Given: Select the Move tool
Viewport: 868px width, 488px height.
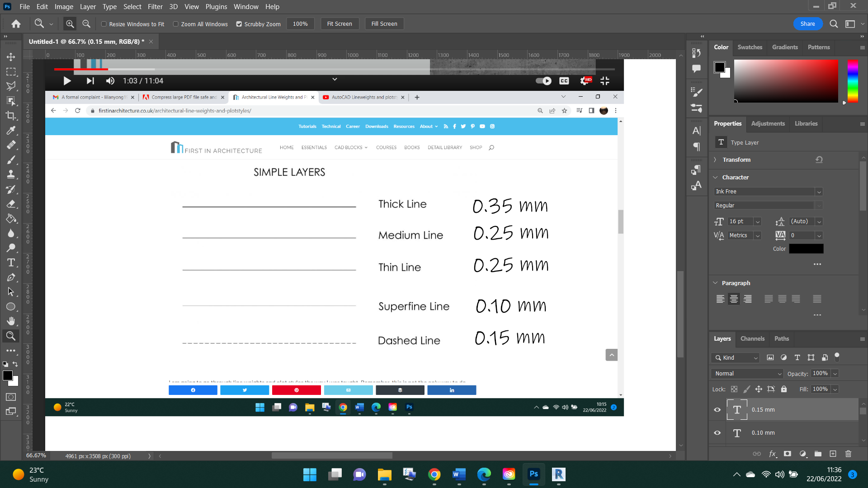Looking at the screenshot, I should 11,57.
